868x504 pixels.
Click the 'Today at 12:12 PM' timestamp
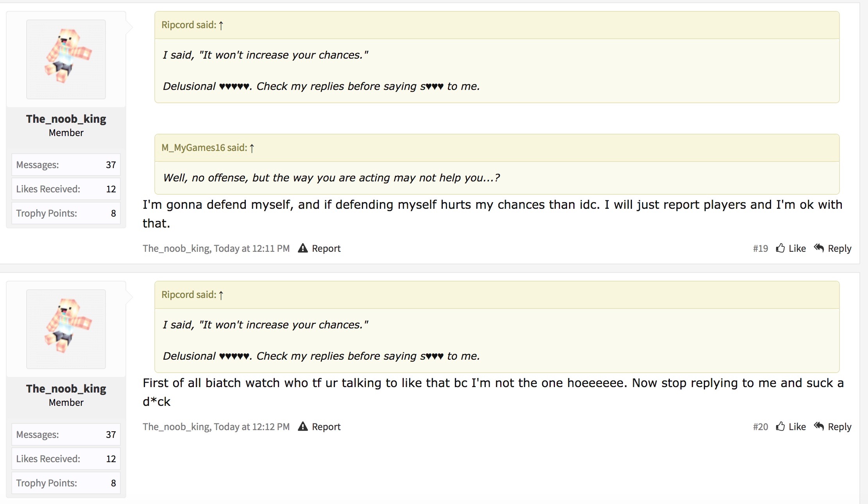[252, 427]
